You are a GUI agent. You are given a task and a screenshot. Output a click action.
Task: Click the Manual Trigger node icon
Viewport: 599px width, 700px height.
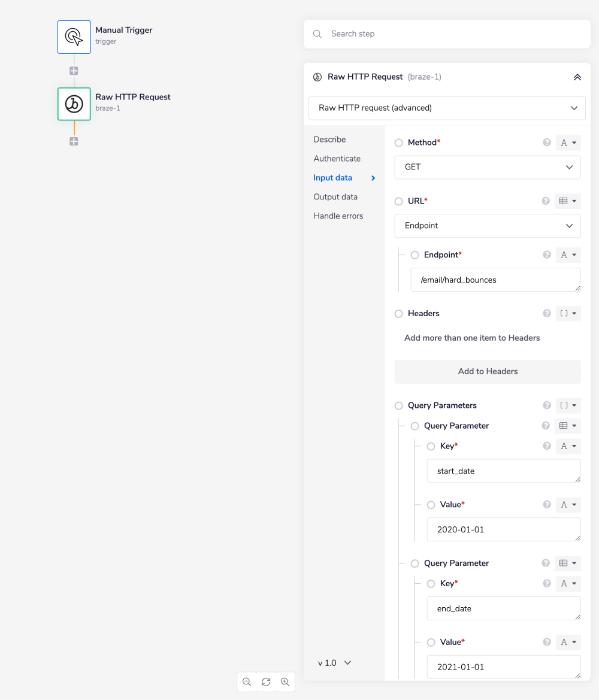point(74,37)
